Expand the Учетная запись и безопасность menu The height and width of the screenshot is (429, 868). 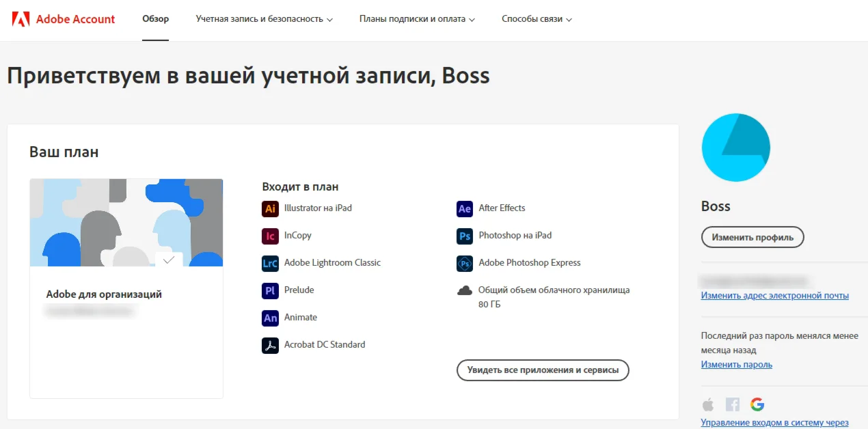pyautogui.click(x=264, y=19)
